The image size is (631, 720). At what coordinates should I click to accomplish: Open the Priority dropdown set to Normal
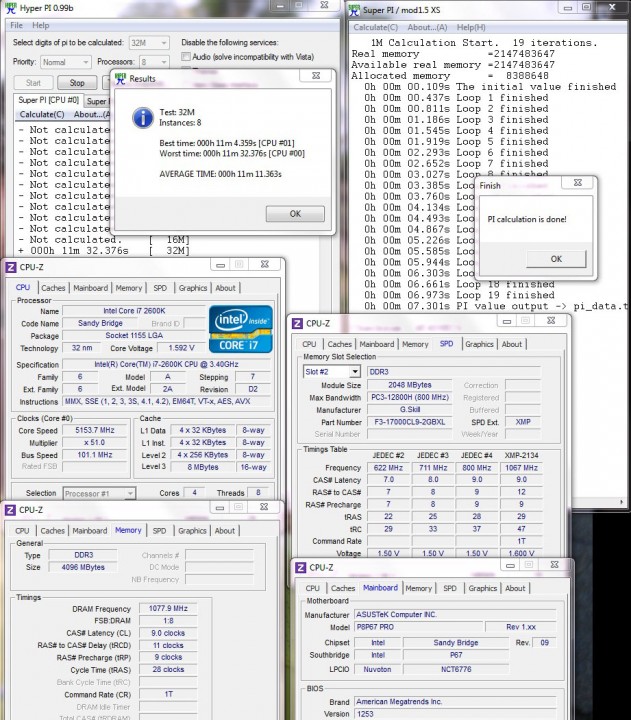(x=65, y=62)
